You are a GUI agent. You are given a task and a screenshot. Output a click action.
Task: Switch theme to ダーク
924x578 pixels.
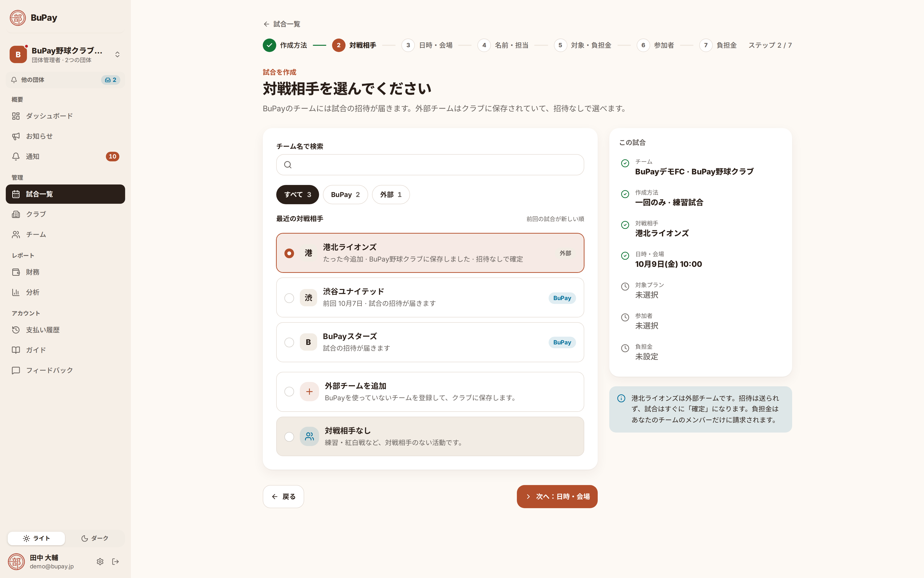pos(95,538)
